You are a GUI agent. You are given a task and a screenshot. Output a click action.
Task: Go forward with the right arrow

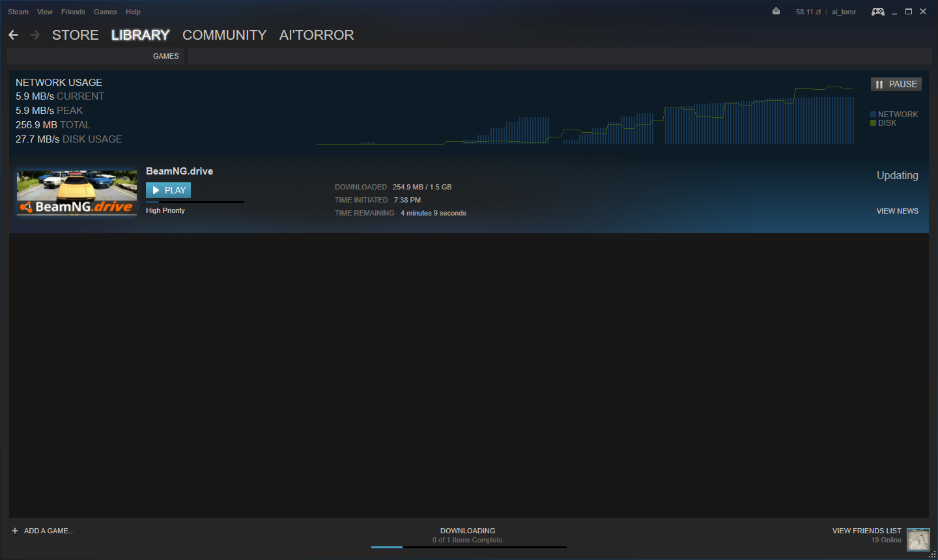coord(35,35)
